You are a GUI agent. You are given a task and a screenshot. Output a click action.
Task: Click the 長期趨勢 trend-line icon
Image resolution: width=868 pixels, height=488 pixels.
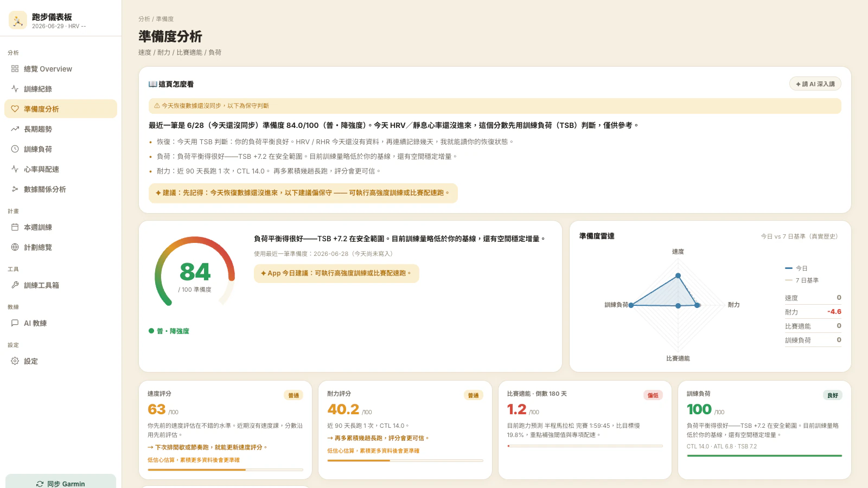click(x=15, y=129)
